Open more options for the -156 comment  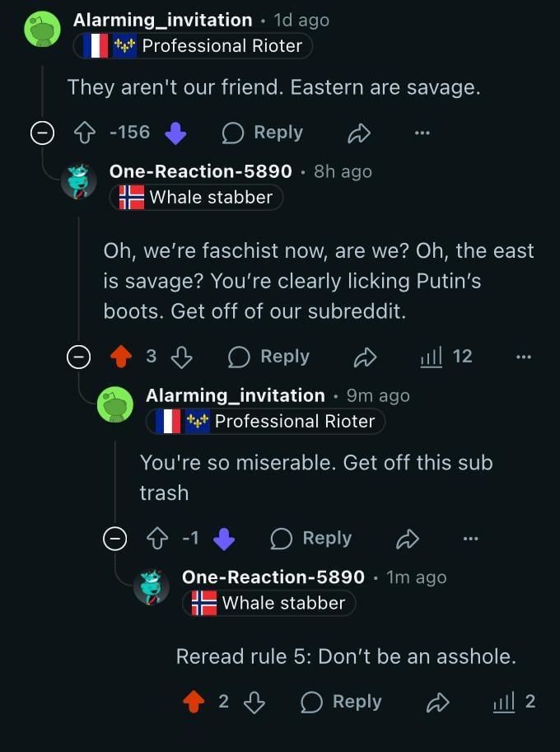click(422, 133)
